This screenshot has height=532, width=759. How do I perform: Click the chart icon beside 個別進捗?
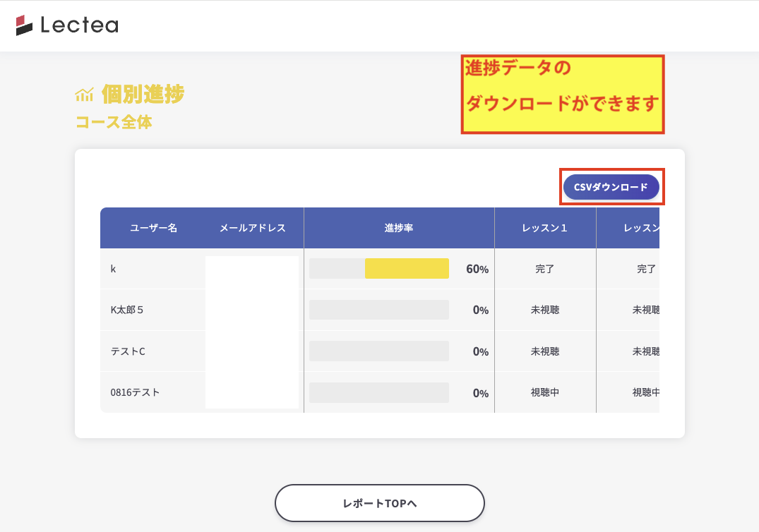tap(84, 95)
